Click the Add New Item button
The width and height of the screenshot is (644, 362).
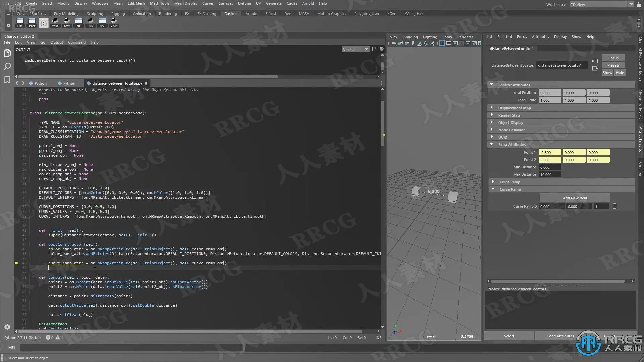[575, 198]
